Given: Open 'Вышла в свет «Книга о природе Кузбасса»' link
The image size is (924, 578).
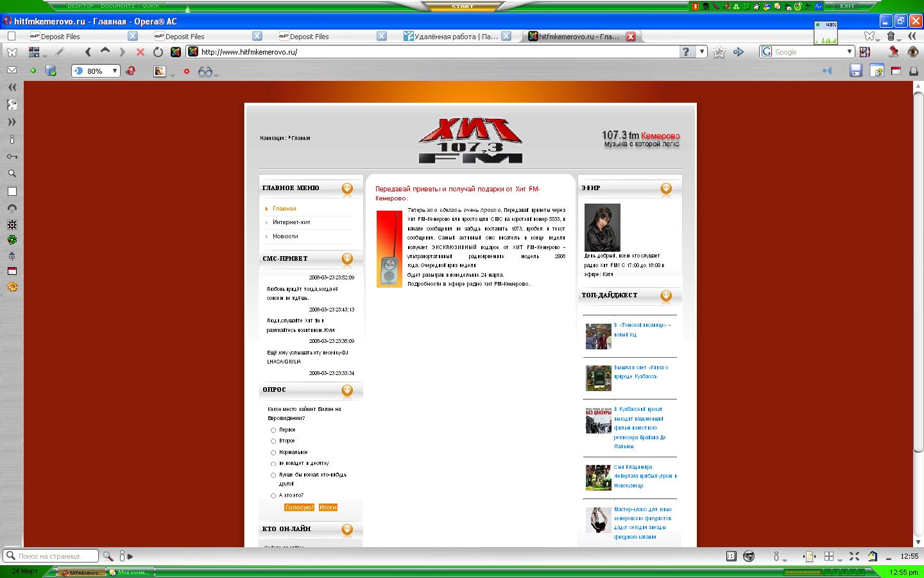Looking at the screenshot, I should pos(641,372).
